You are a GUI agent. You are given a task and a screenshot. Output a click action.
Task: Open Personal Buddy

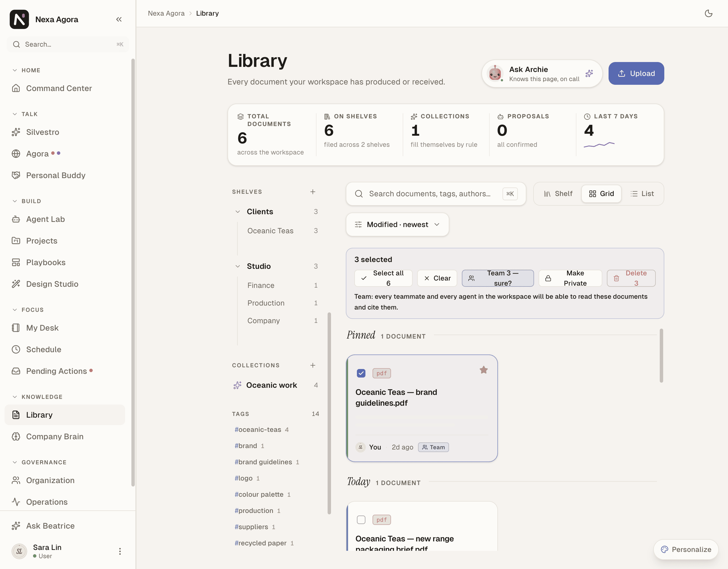[65, 176]
